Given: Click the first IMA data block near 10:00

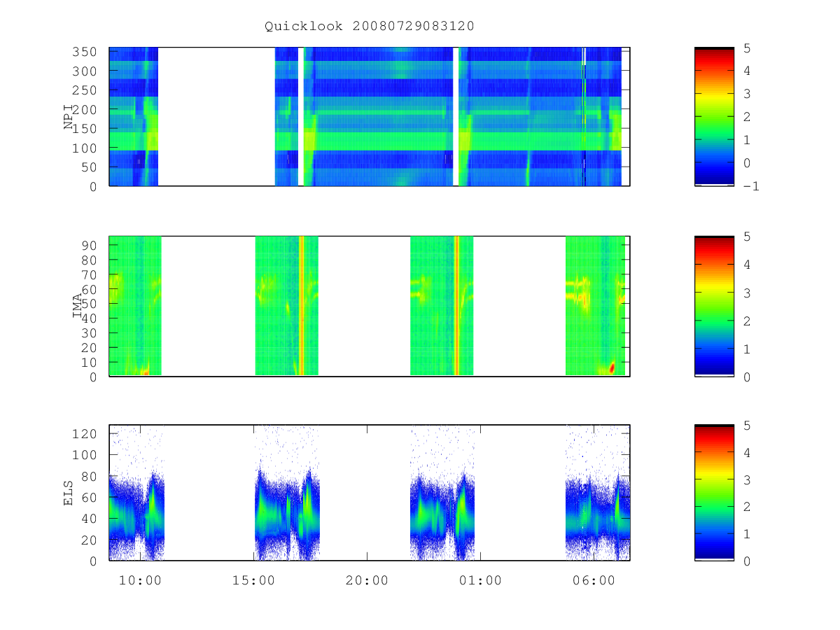Looking at the screenshot, I should point(136,306).
